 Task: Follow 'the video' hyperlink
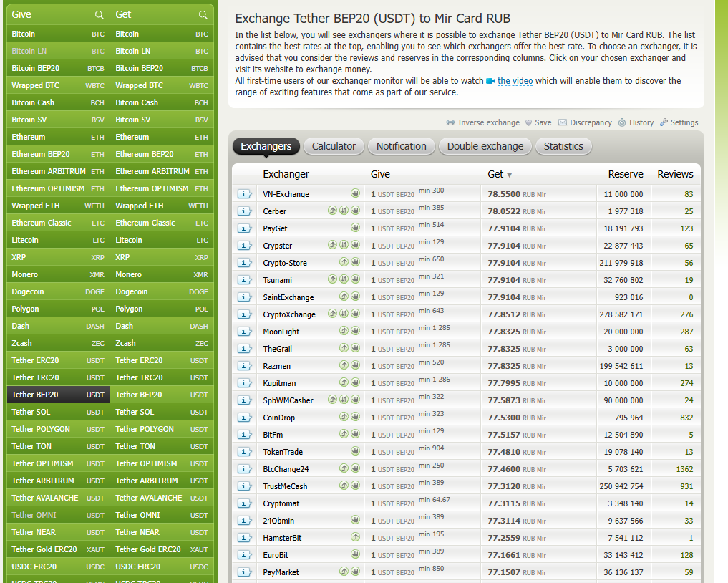click(515, 81)
